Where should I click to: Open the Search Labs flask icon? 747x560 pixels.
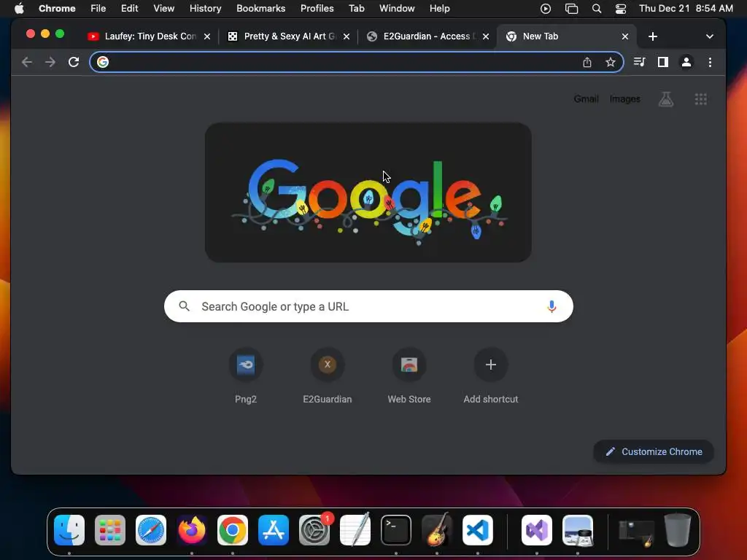(666, 99)
